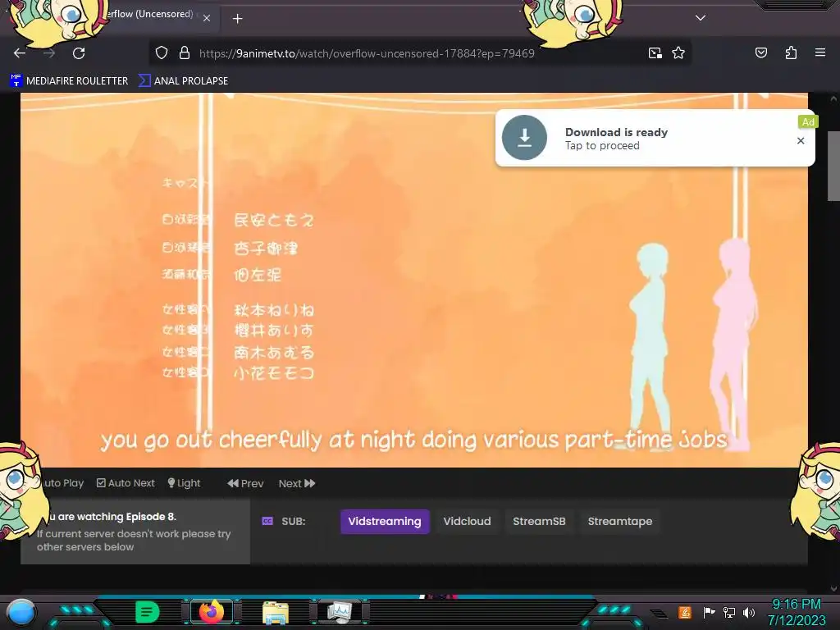Open network tray icon
This screenshot has height=630, width=840.
(x=728, y=612)
